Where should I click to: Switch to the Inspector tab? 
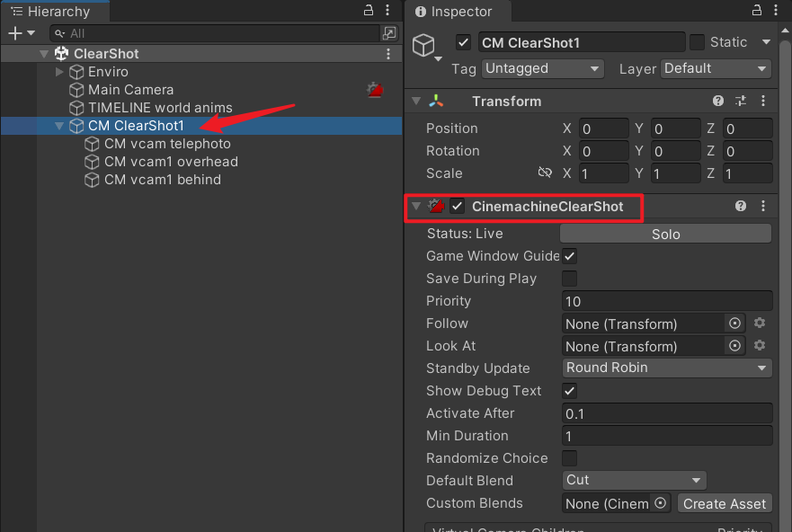coord(458,11)
